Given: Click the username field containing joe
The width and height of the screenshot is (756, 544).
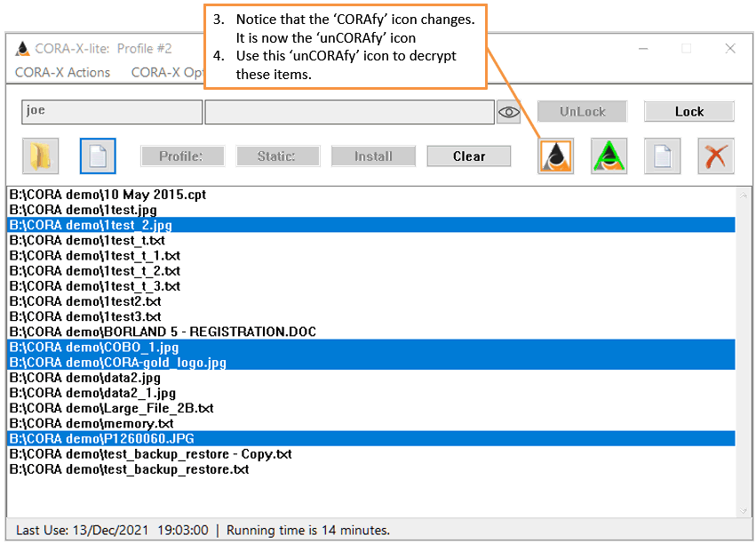Looking at the screenshot, I should [x=112, y=112].
